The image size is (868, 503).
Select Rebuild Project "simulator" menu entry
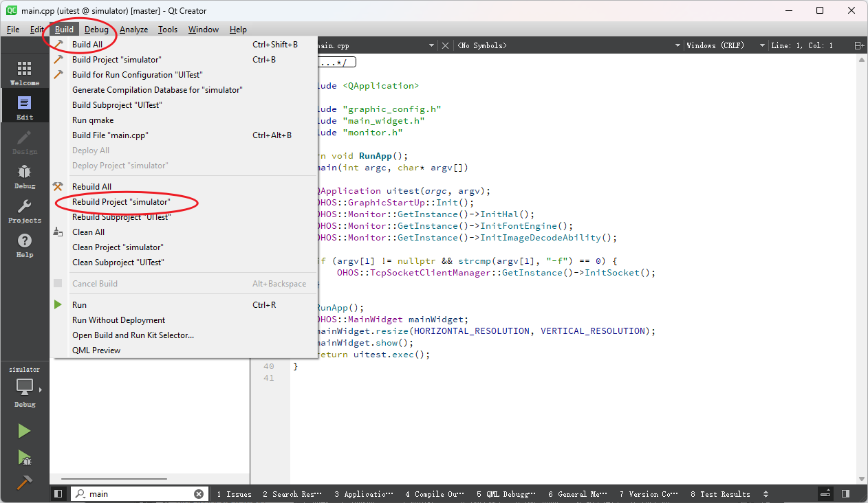[120, 202]
